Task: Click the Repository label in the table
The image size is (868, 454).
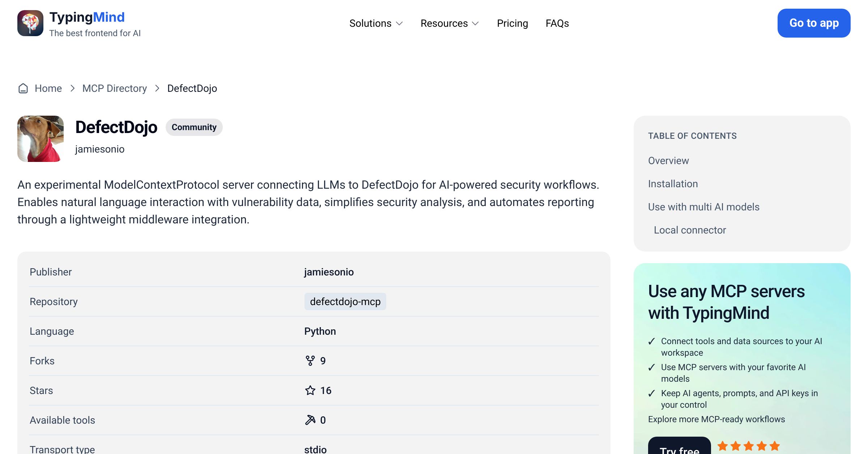Action: 54,301
